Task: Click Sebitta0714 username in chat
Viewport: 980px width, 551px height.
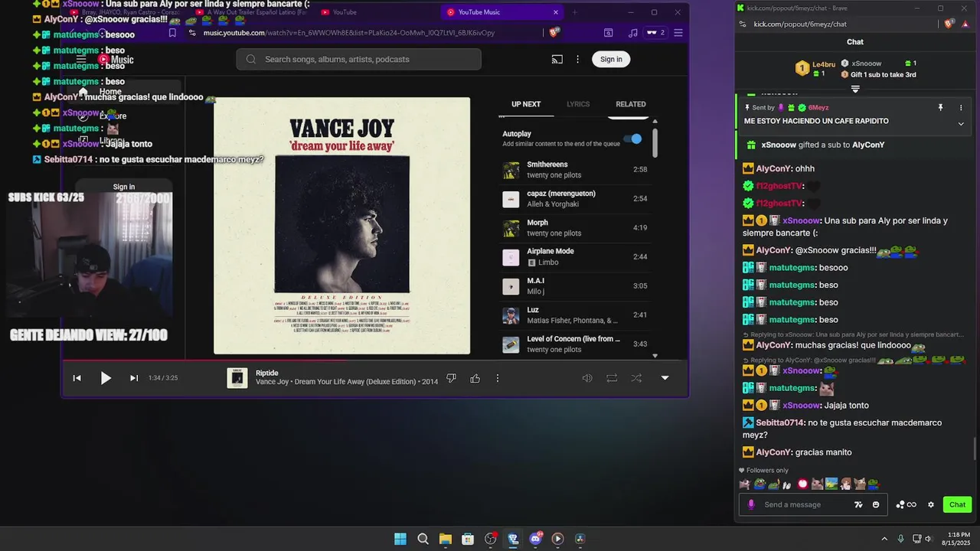Action: pyautogui.click(x=780, y=422)
